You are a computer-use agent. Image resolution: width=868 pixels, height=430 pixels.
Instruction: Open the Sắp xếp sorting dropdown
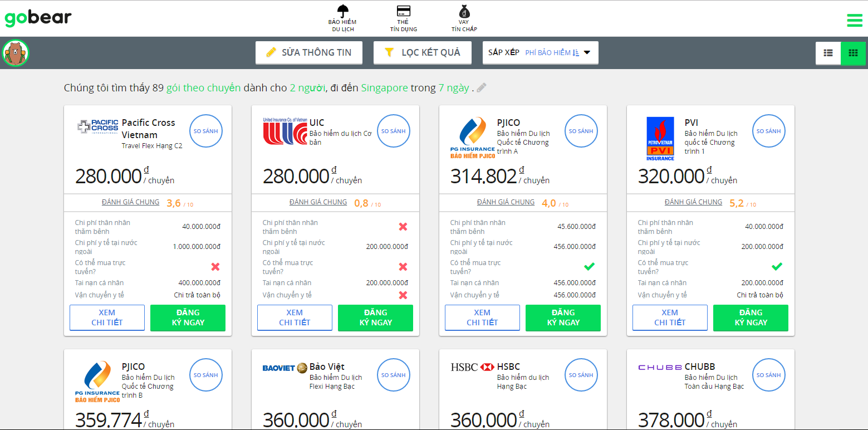(x=541, y=52)
